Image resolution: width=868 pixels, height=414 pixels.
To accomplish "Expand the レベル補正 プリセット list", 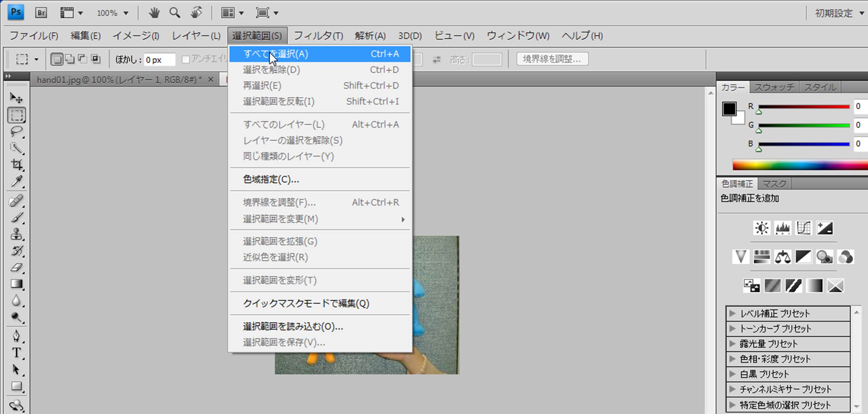I will pyautogui.click(x=732, y=313).
